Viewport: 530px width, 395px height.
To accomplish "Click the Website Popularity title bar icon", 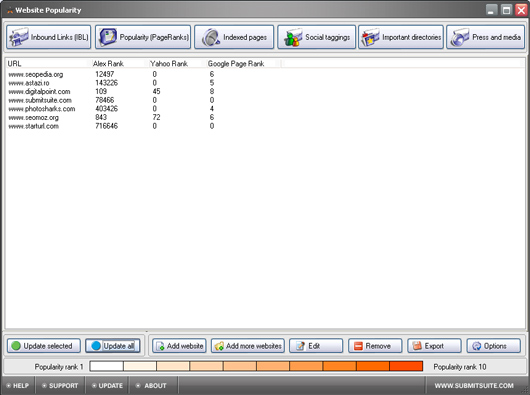I will tap(10, 10).
